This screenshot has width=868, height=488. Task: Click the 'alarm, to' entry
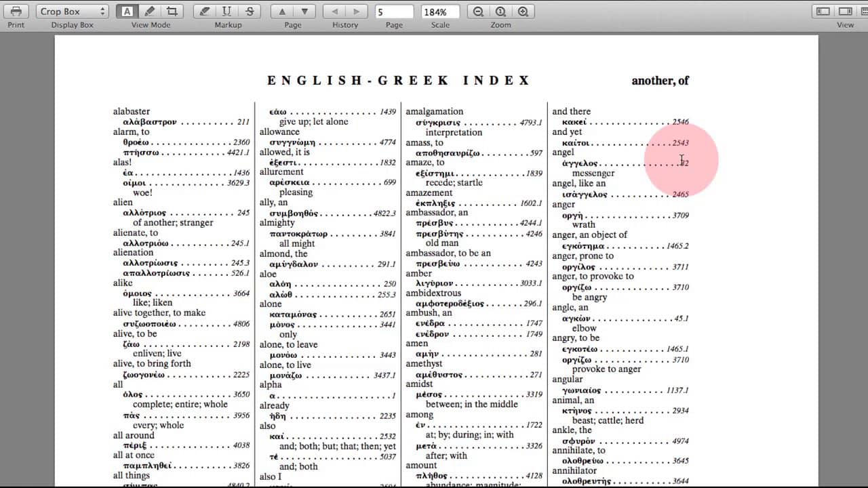tap(131, 132)
